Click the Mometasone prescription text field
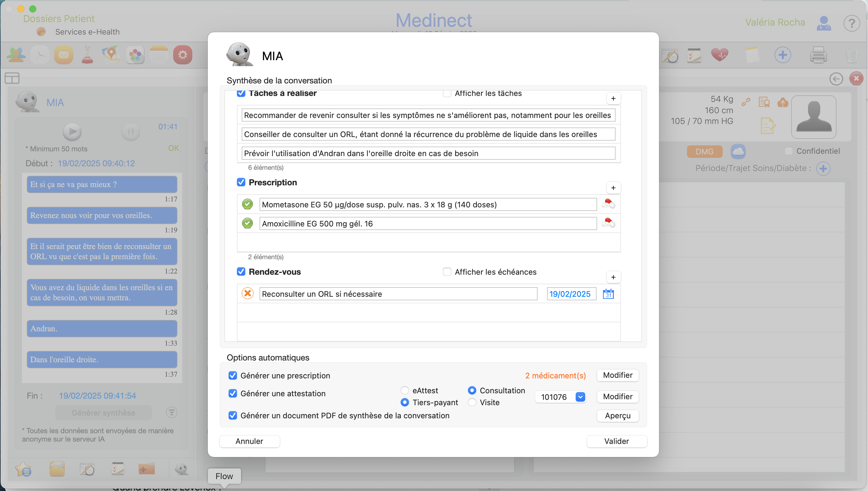 (x=427, y=204)
